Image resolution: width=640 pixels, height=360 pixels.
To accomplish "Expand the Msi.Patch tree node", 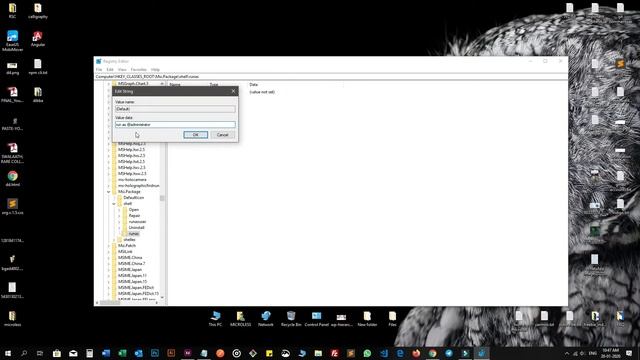I will [109, 246].
